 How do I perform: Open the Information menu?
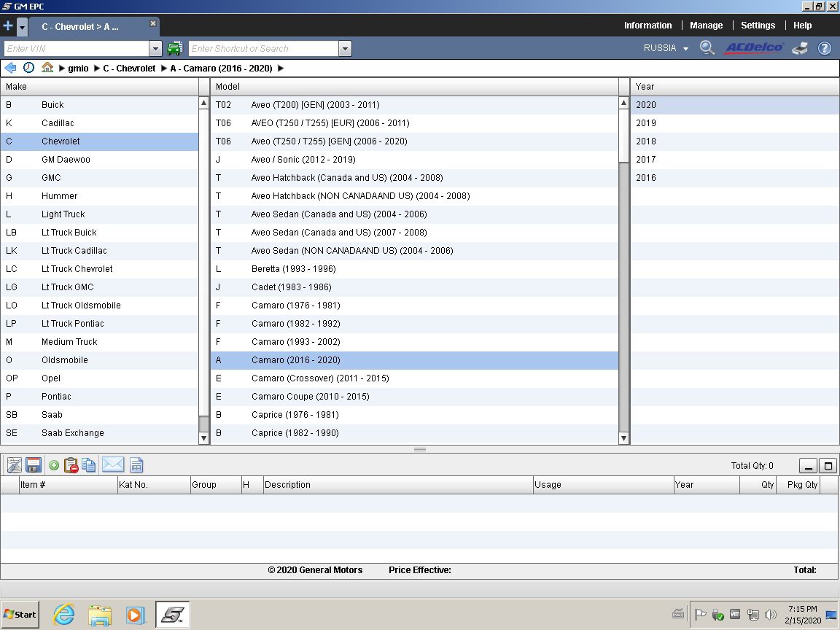[x=647, y=26]
